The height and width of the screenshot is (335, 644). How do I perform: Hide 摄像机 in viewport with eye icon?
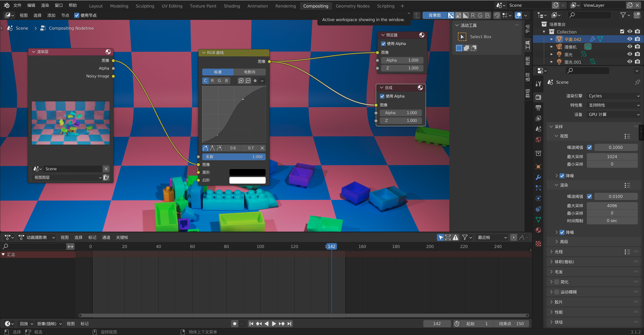(x=630, y=47)
